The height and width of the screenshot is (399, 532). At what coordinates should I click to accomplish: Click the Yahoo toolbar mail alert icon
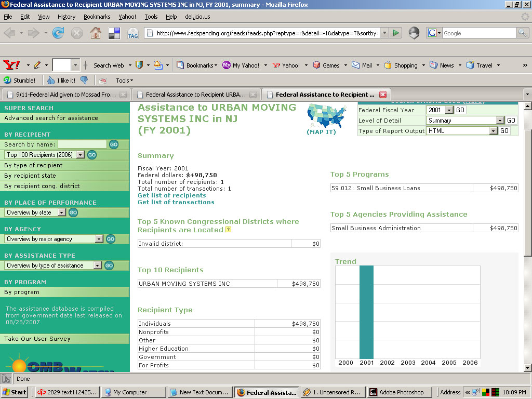click(x=158, y=65)
